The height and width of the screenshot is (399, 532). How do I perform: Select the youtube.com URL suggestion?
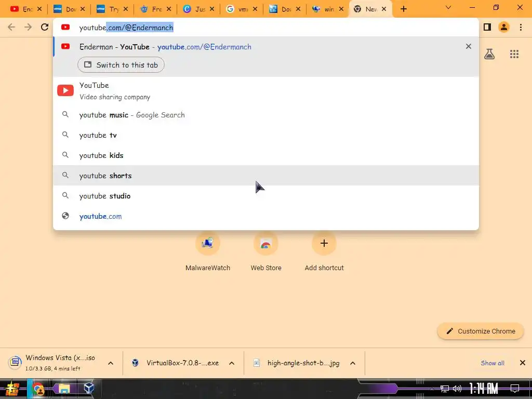click(x=266, y=216)
